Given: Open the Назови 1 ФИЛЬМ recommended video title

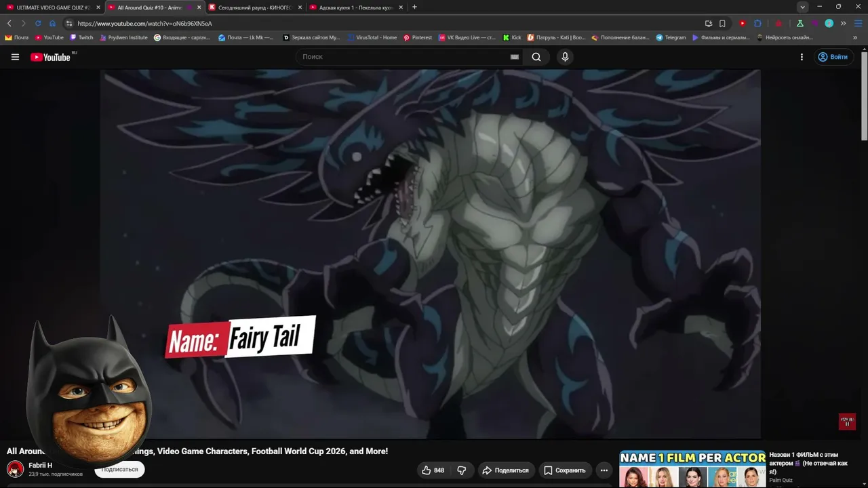Looking at the screenshot, I should (x=809, y=463).
